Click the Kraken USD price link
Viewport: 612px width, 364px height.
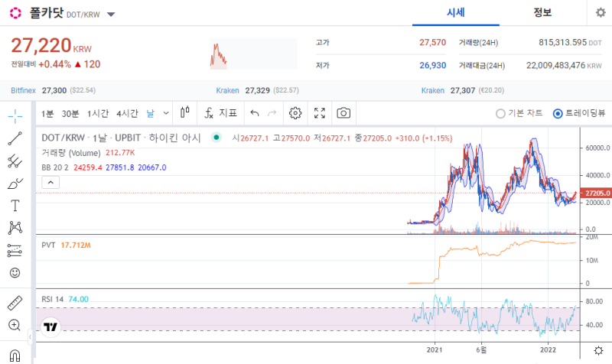pyautogui.click(x=257, y=90)
